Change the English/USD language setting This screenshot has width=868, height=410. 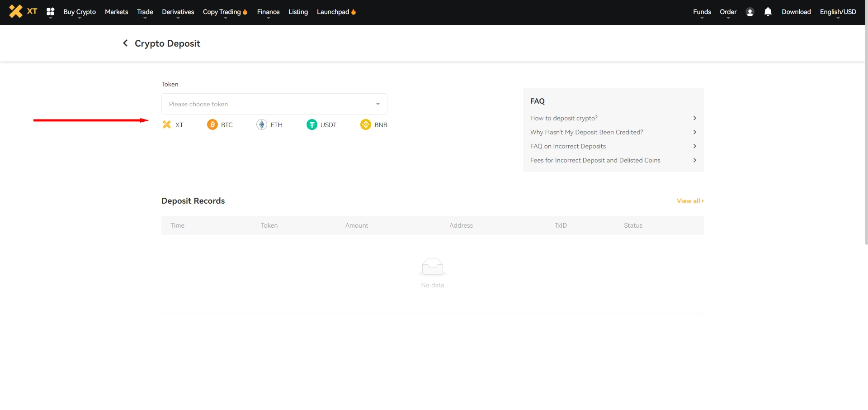[838, 12]
